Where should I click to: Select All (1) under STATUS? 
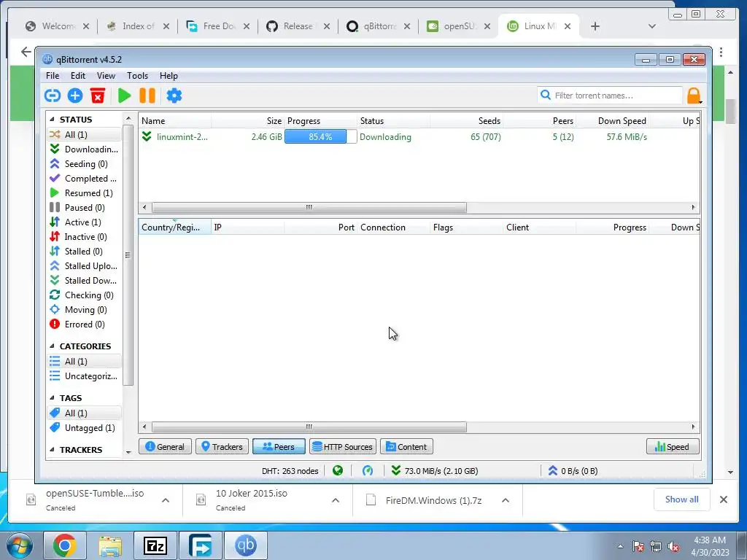point(85,135)
